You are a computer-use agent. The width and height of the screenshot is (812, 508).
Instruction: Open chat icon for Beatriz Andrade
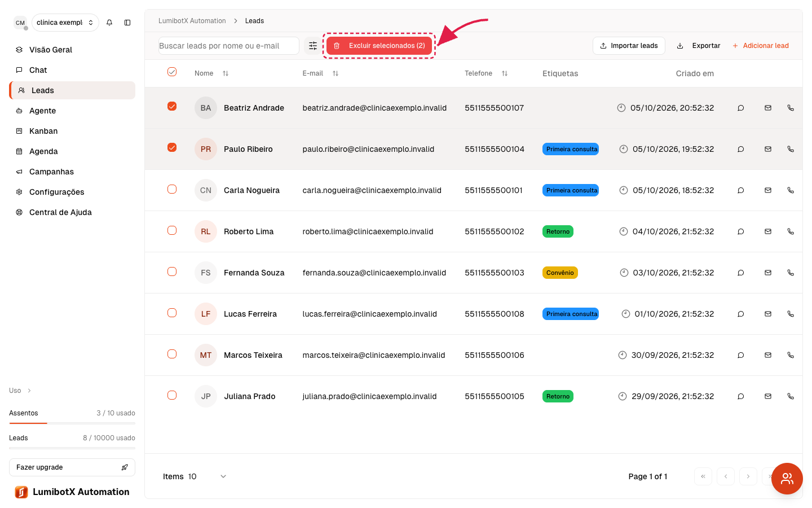click(741, 108)
